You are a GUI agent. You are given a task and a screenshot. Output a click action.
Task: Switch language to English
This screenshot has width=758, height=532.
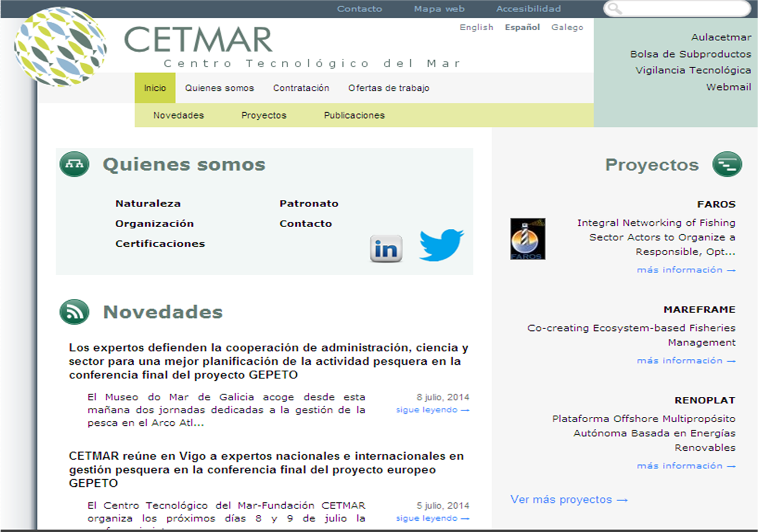coord(476,27)
